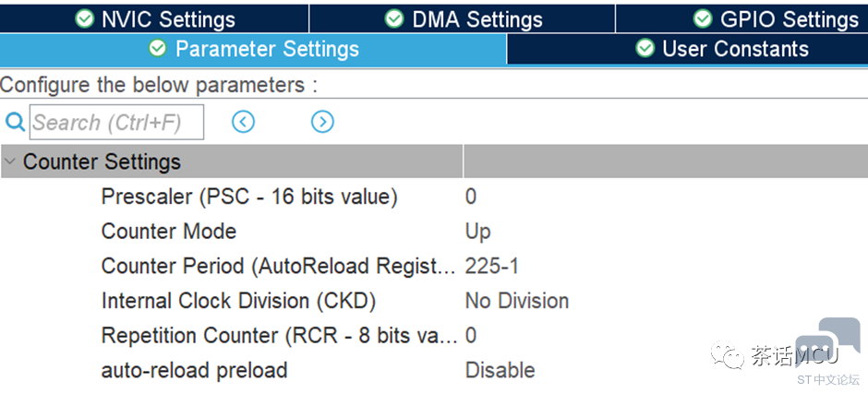Edit the Prescaler PSC value 0
Viewport: 868px width, 394px height.
666,197
